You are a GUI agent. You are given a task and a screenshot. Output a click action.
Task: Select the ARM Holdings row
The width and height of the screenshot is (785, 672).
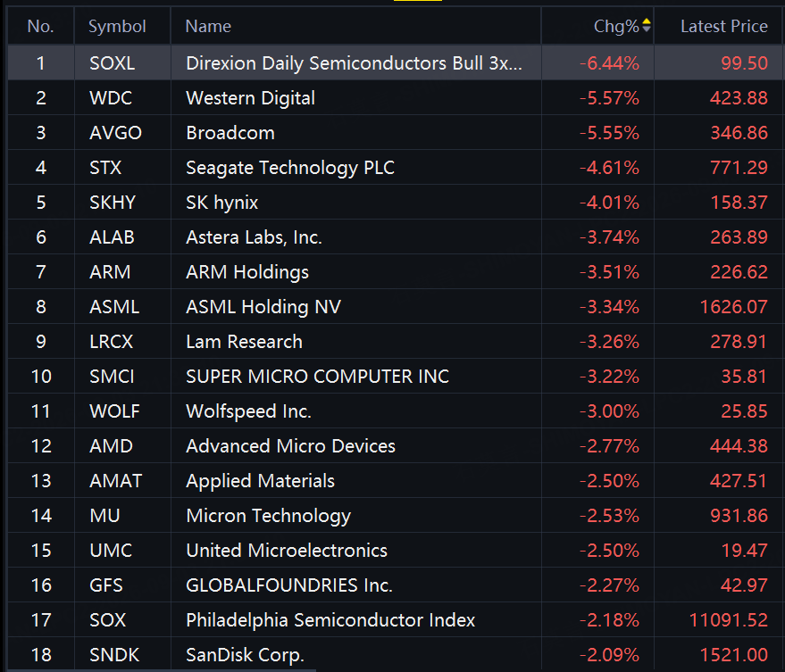[x=396, y=271]
